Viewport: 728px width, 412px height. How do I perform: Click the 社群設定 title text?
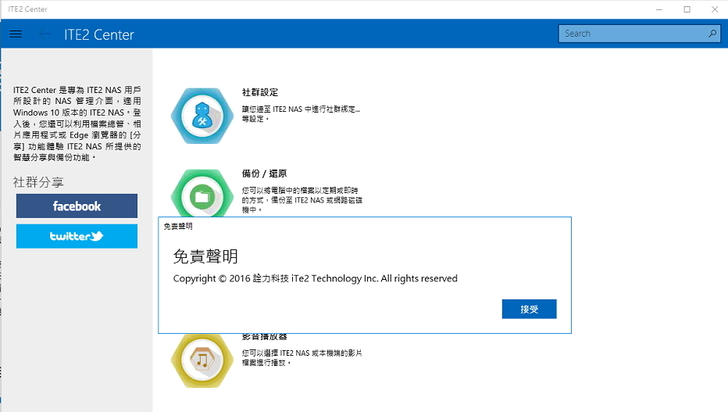(260, 92)
